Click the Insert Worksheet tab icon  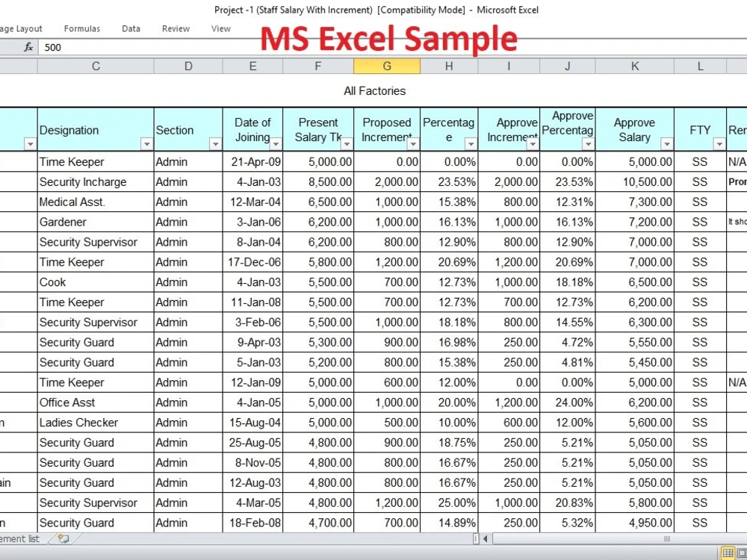tap(63, 538)
